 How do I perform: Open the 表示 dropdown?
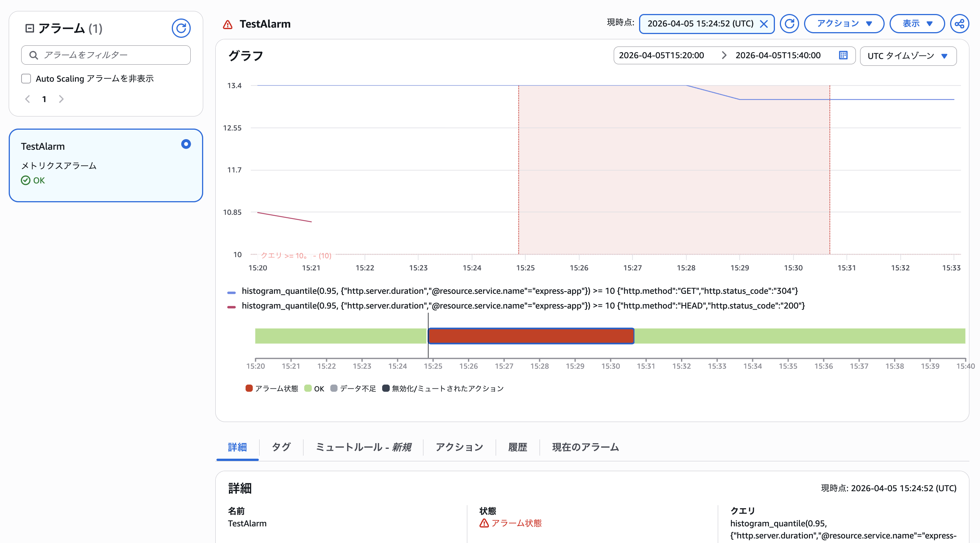(917, 23)
